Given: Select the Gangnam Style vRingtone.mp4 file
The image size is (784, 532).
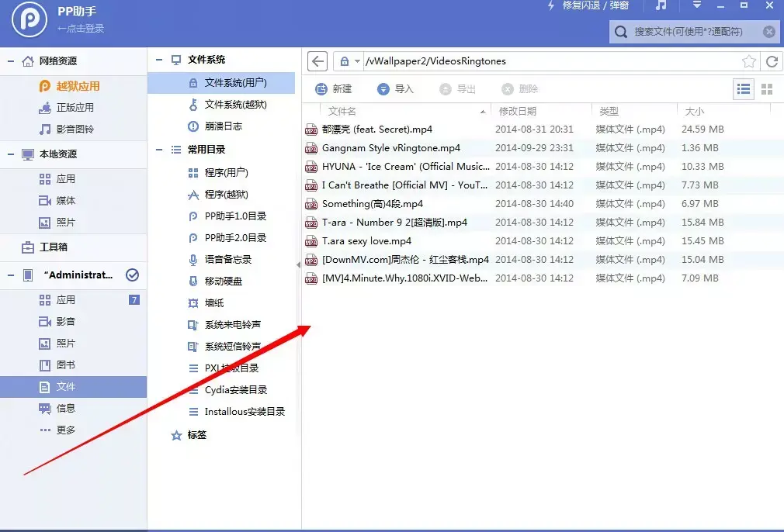Looking at the screenshot, I should pos(391,148).
